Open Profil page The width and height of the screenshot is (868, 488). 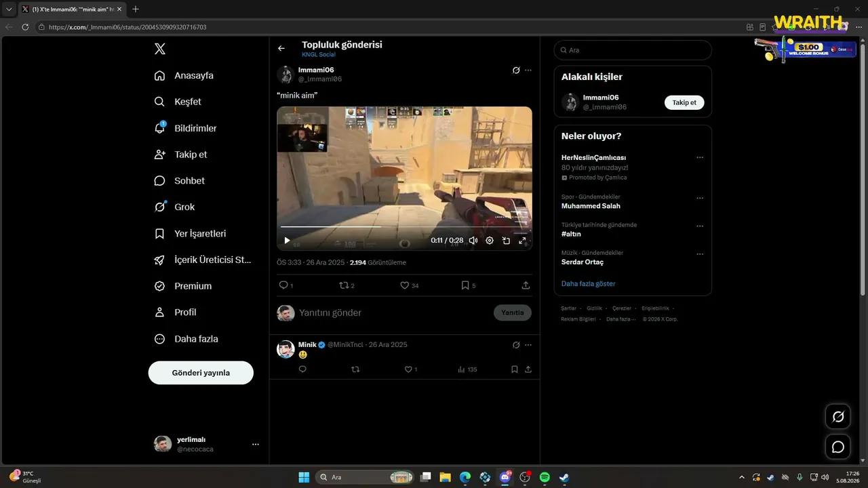pos(175,312)
